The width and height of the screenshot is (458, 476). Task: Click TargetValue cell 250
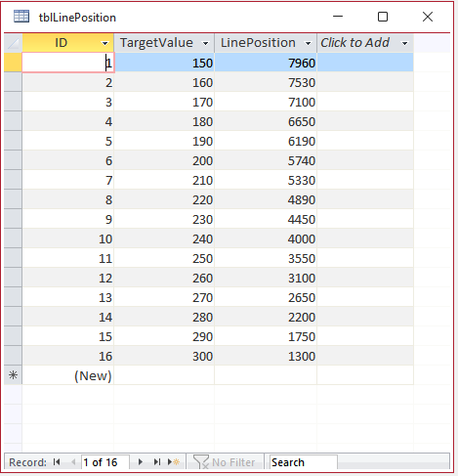coord(164,258)
